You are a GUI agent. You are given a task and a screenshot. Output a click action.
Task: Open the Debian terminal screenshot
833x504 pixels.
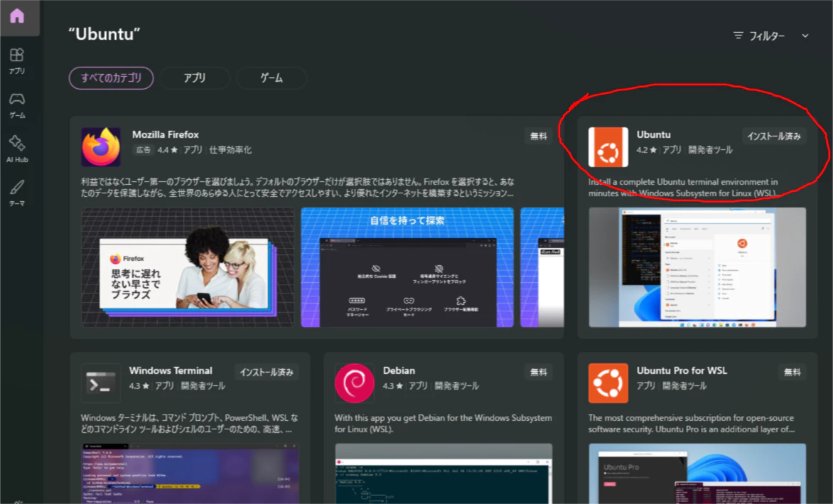click(444, 473)
